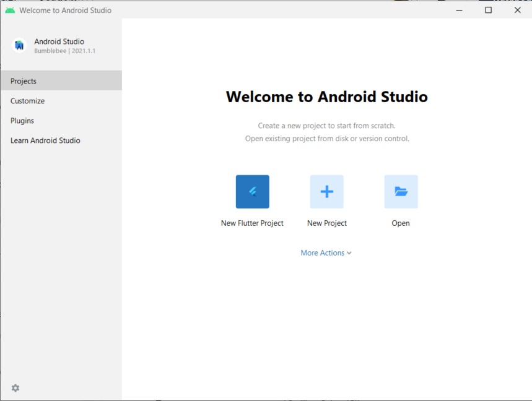Click the New Flutter Project label

coord(252,223)
